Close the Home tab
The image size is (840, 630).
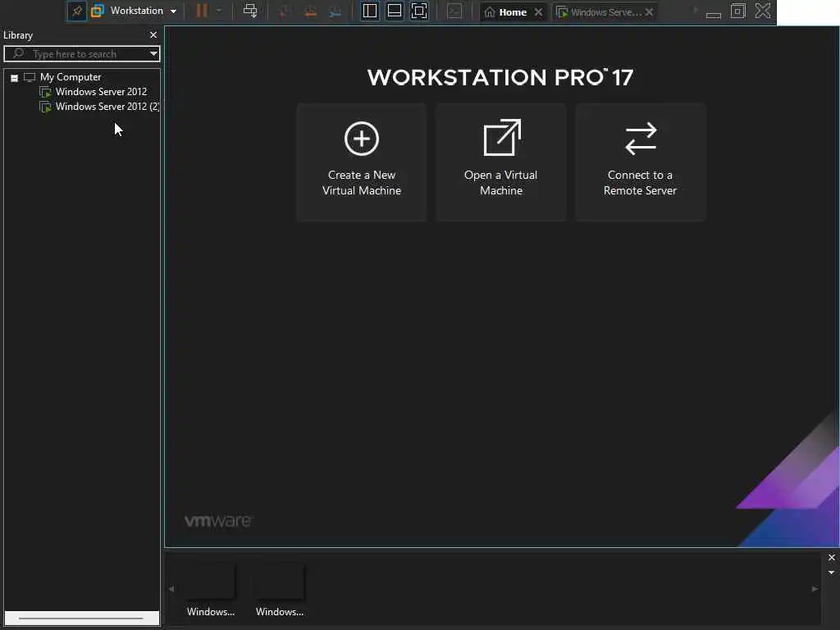click(538, 11)
